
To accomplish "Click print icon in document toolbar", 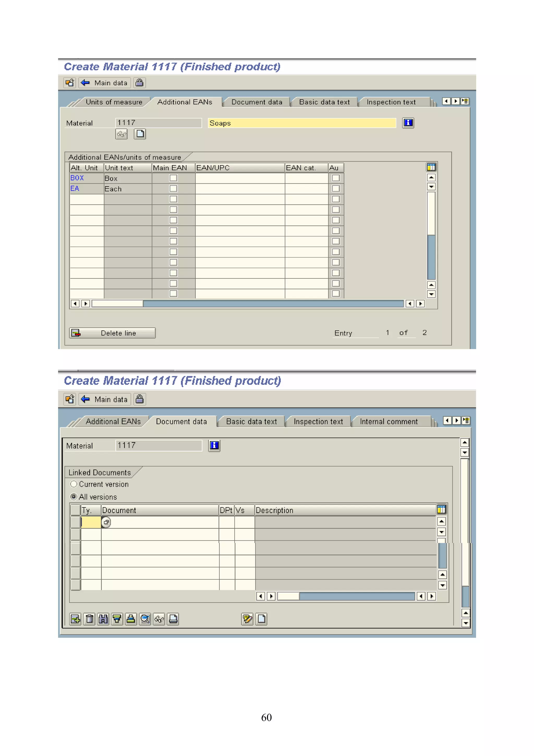I will [173, 619].
